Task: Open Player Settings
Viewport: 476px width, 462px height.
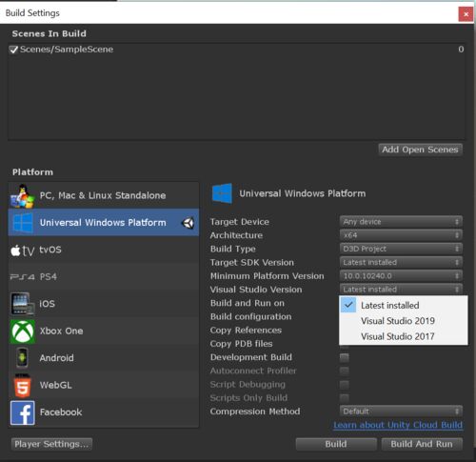Action: click(x=51, y=444)
